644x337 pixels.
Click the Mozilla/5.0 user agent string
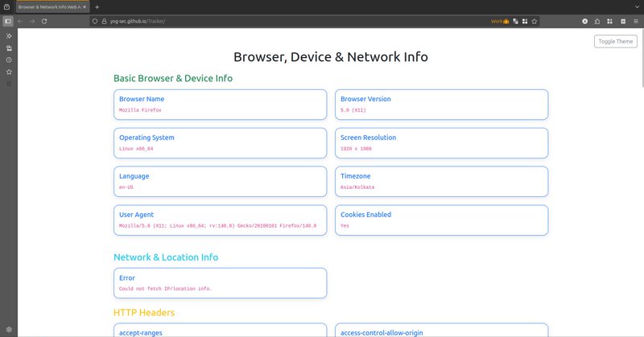point(217,226)
